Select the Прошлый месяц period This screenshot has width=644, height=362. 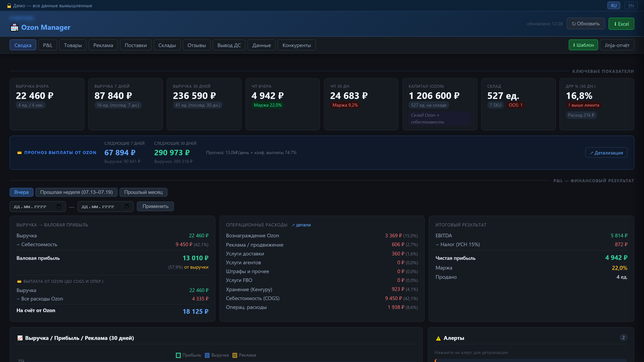point(143,192)
